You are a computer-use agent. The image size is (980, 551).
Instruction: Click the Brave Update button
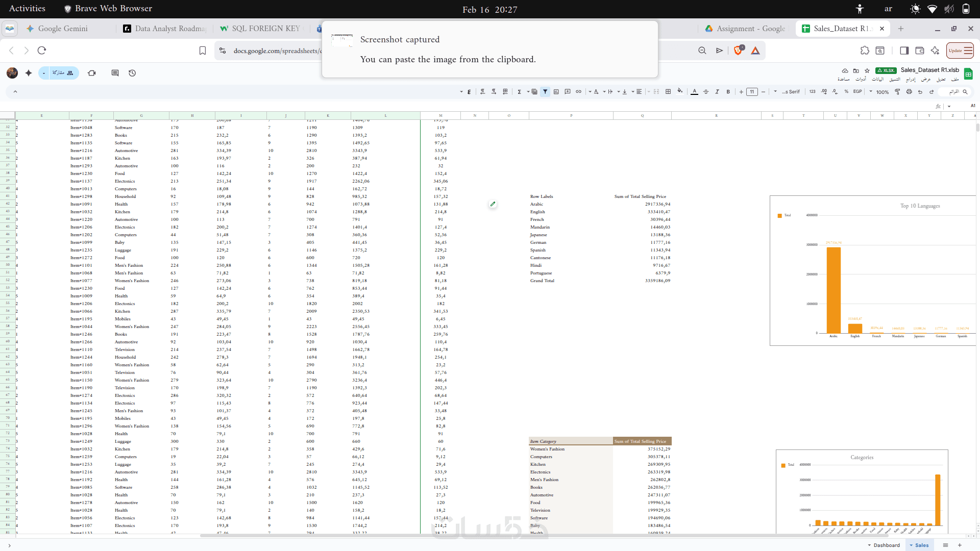960,51
